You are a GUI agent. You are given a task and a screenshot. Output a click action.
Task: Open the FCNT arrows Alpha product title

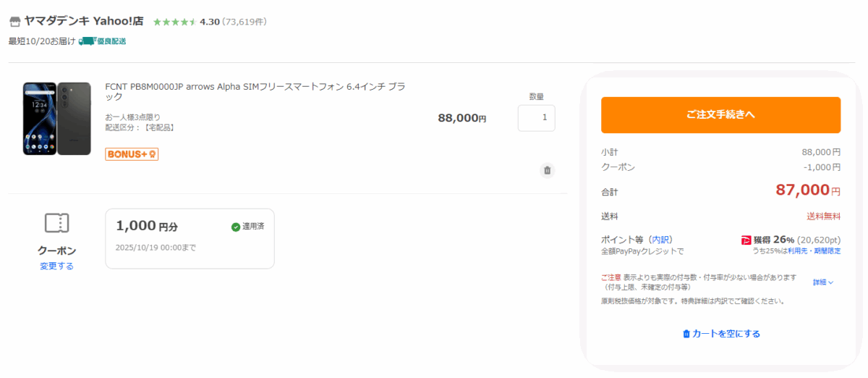click(x=255, y=91)
